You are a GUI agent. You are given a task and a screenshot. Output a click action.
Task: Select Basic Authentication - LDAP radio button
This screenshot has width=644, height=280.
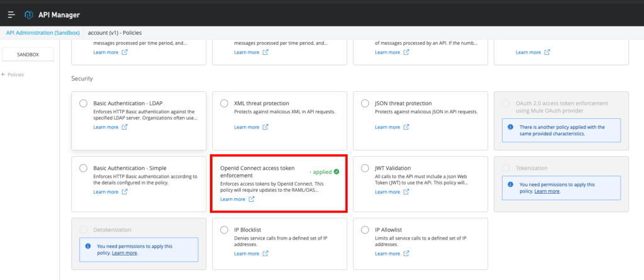coord(84,103)
